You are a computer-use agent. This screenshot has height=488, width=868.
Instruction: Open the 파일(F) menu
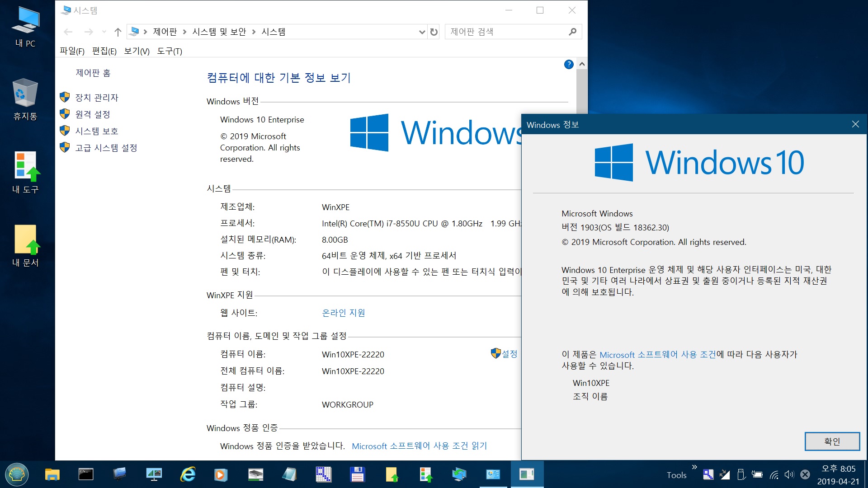(72, 51)
